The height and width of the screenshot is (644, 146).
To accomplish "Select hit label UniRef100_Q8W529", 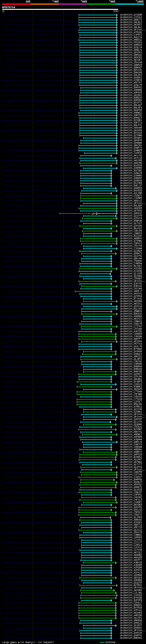I will 131,65.
